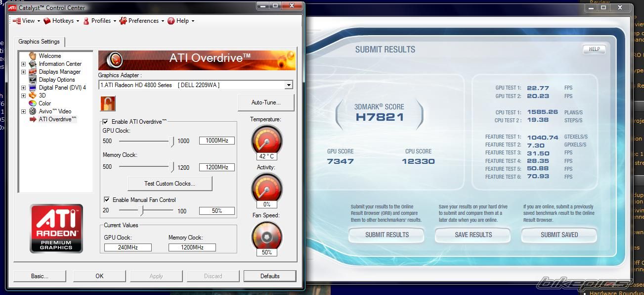Expand the Information Center tree node
644x295 pixels.
[x=23, y=64]
